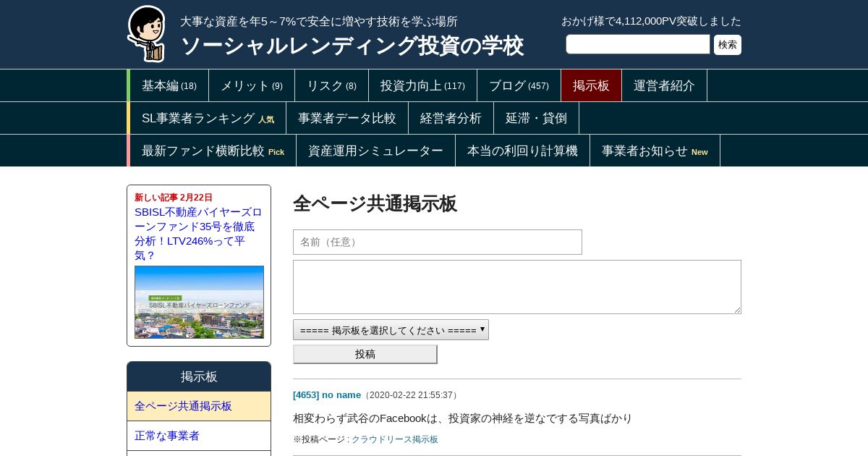Viewport: 868px width, 456px height.
Task: Click the mascot character logo
Action: pos(147,33)
